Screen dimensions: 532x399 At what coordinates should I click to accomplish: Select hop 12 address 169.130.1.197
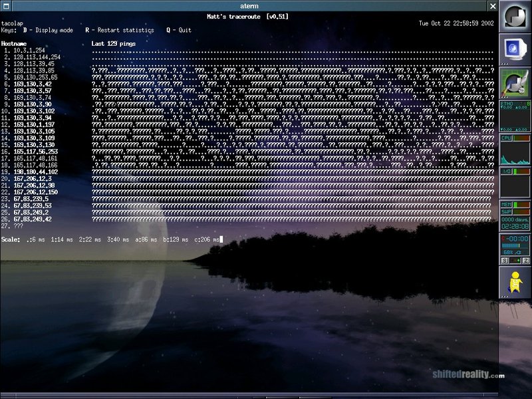[x=34, y=124]
